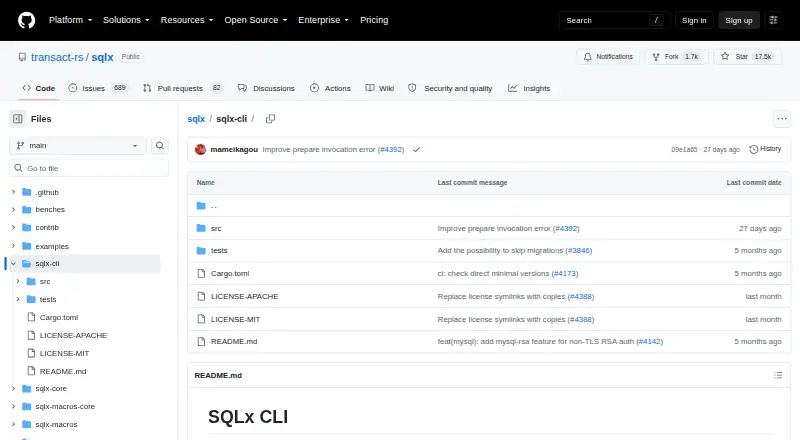View the commit status checkmark
The width and height of the screenshot is (800, 440).
coord(417,150)
